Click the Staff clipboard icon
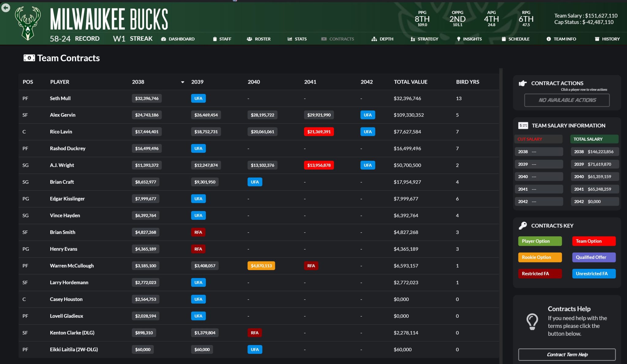 (x=215, y=39)
